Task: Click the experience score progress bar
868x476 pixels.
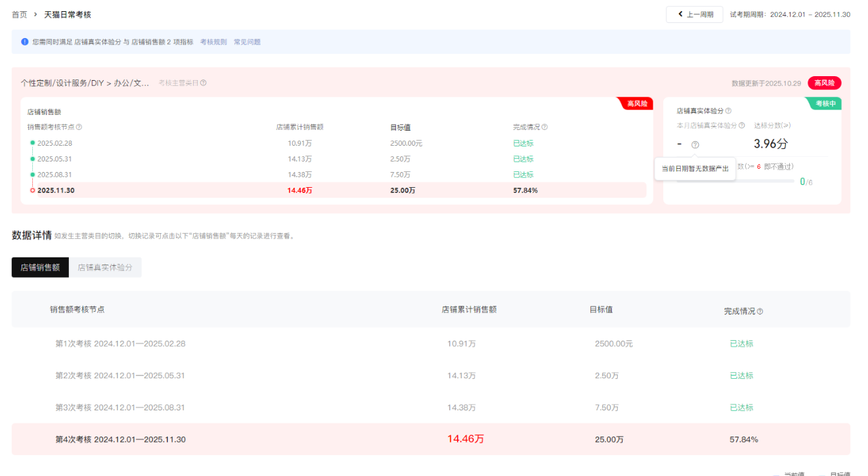Action: 735,182
